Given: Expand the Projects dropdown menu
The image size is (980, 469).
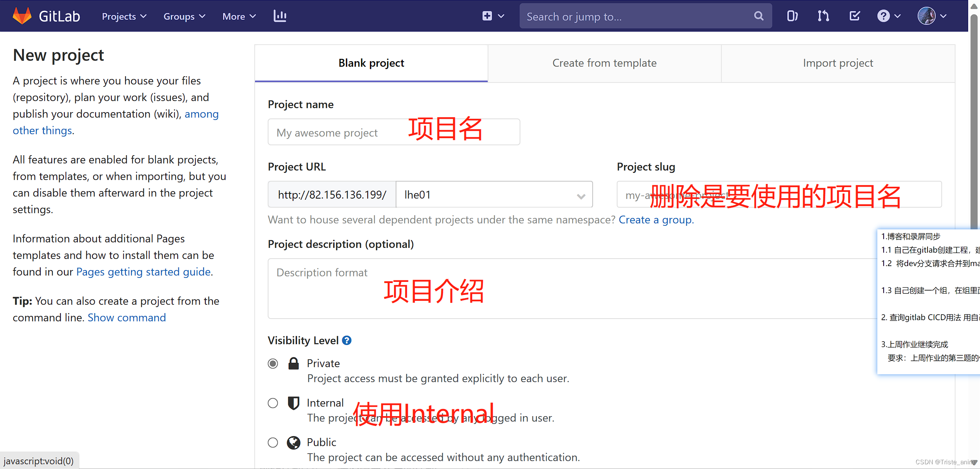Looking at the screenshot, I should pyautogui.click(x=124, y=16).
